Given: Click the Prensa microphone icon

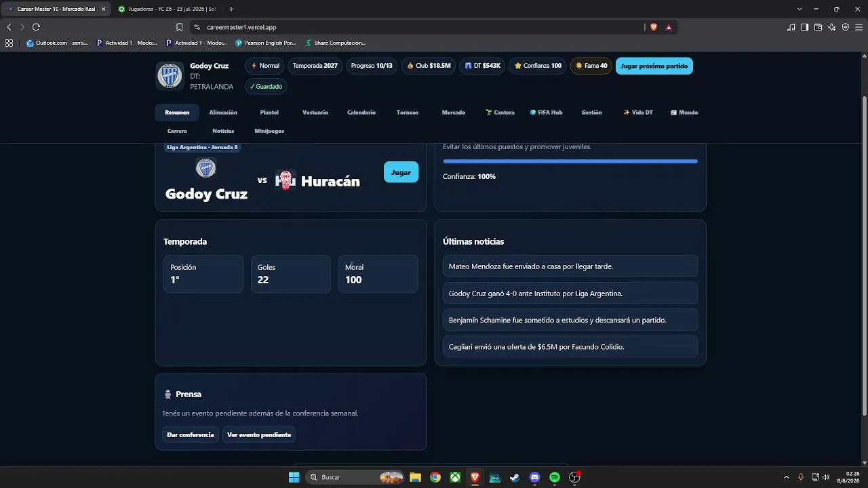Looking at the screenshot, I should (x=167, y=394).
